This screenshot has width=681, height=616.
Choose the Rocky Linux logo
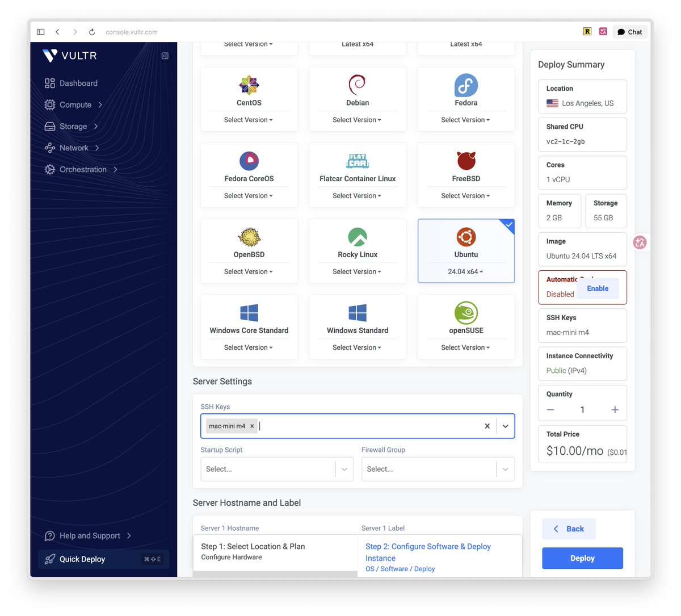point(358,237)
